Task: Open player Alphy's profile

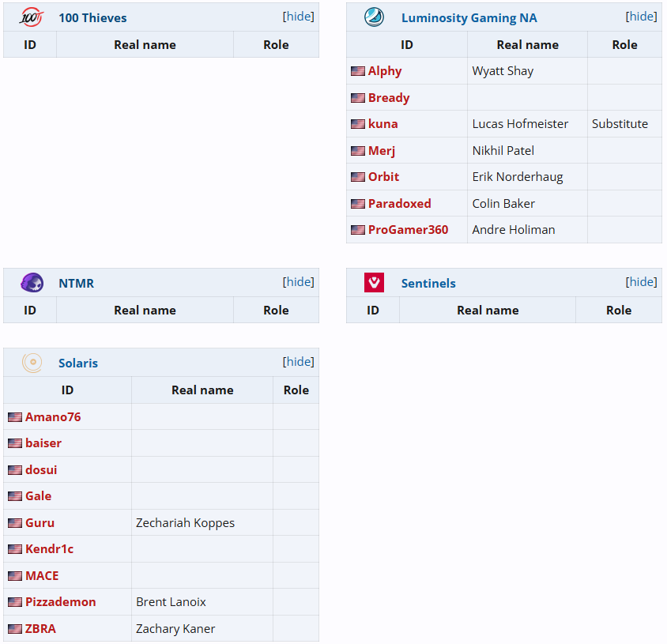Action: pos(385,71)
